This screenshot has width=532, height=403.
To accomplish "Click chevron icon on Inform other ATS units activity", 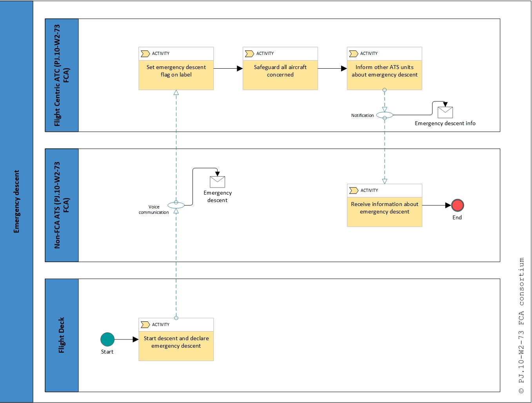I will (x=353, y=54).
